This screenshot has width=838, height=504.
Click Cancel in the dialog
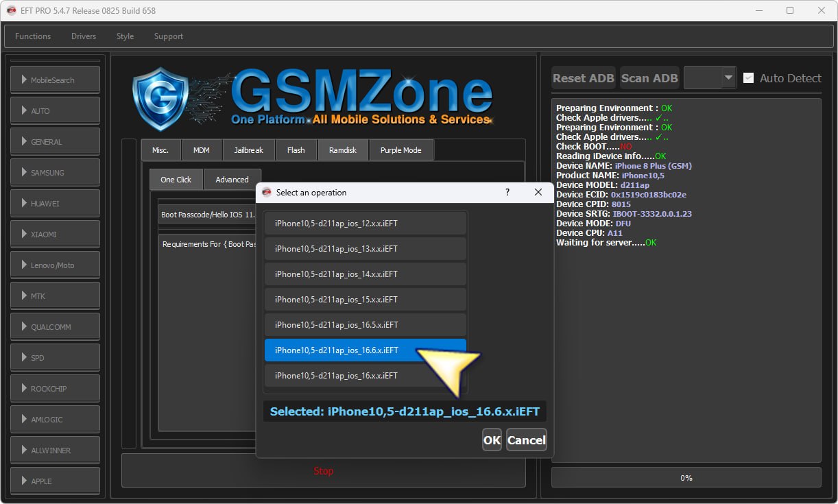(x=527, y=440)
